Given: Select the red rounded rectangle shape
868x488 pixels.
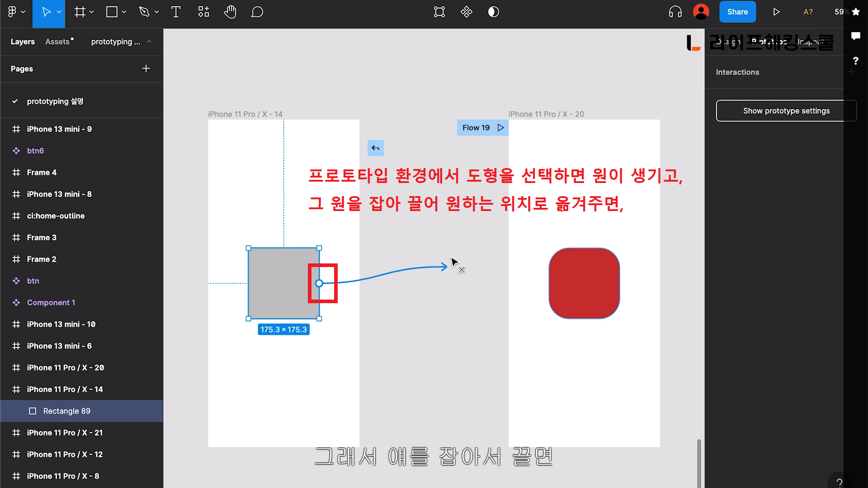Looking at the screenshot, I should coord(584,283).
